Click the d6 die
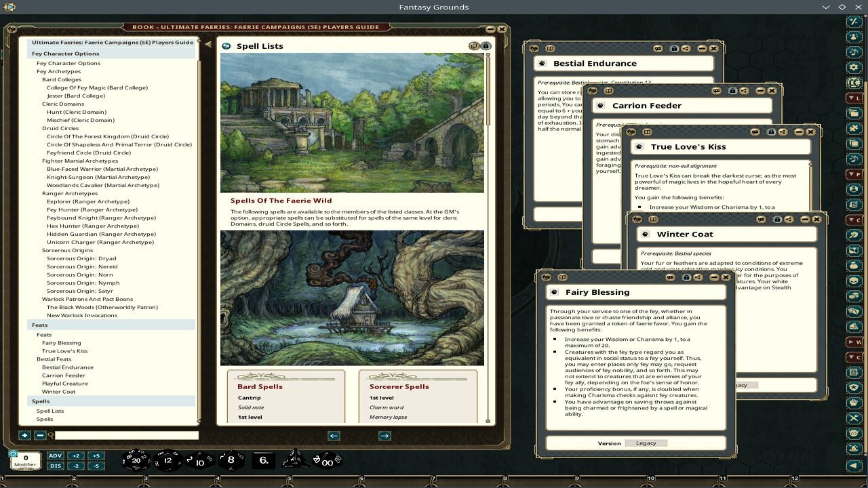868x488 pixels. (264, 460)
